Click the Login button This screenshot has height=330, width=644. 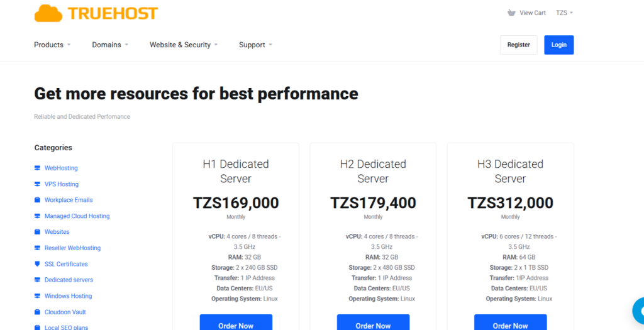(558, 45)
